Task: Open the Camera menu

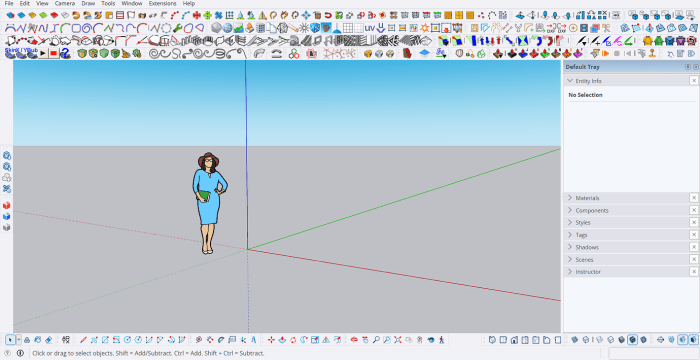Action: [65, 3]
